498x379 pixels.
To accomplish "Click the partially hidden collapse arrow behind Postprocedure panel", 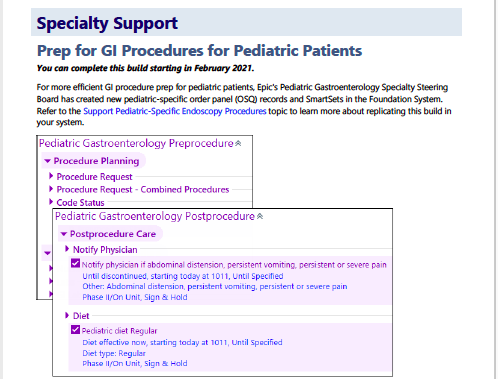I will [x=47, y=253].
